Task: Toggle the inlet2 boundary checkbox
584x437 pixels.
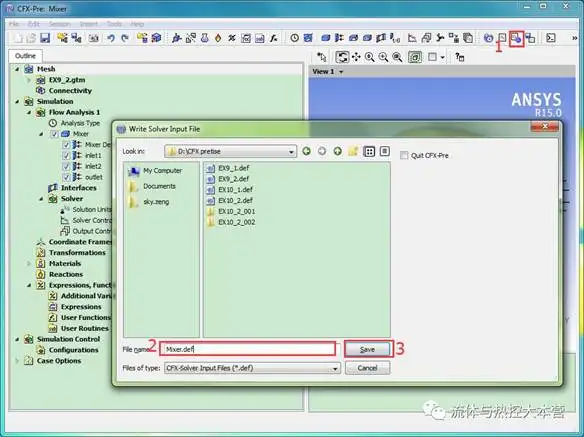Action: 66,166
